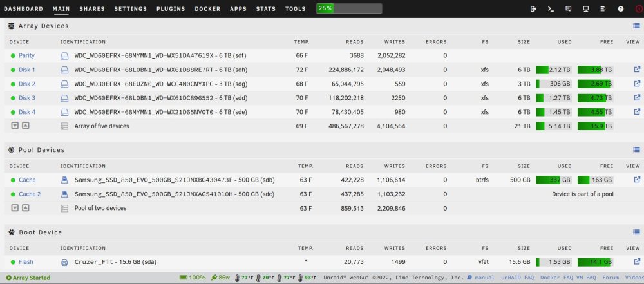The image size is (644, 284).
Task: Click the help question mark icon
Action: (x=621, y=8)
